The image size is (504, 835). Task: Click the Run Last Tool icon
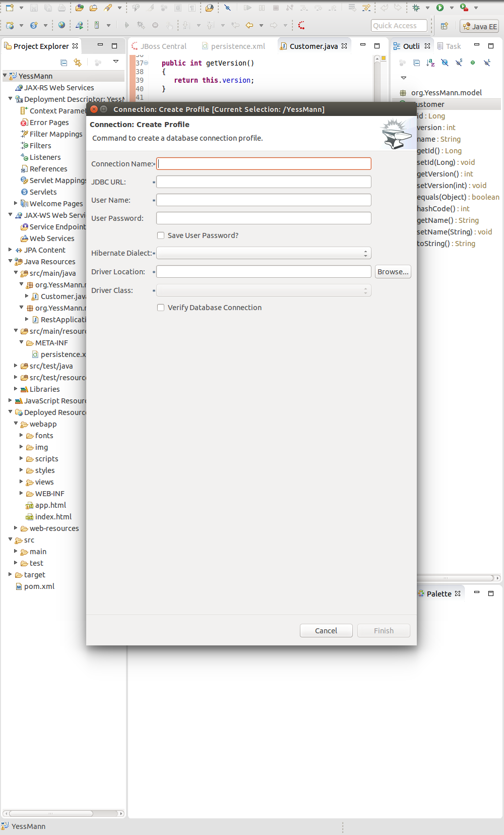tap(464, 8)
